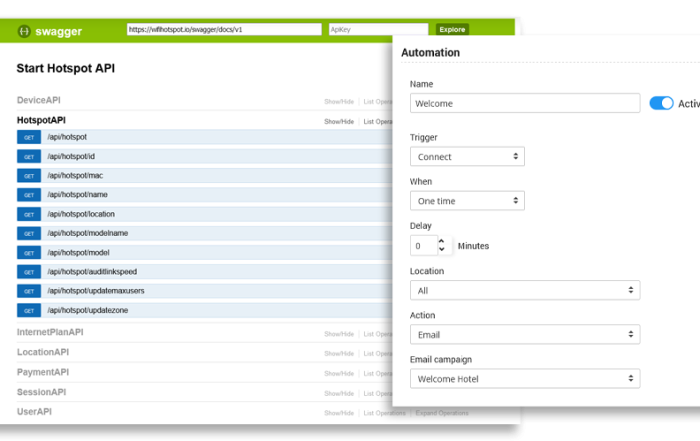Click the Delay minutes number field
Screen dimensions: 700x441
click(424, 246)
